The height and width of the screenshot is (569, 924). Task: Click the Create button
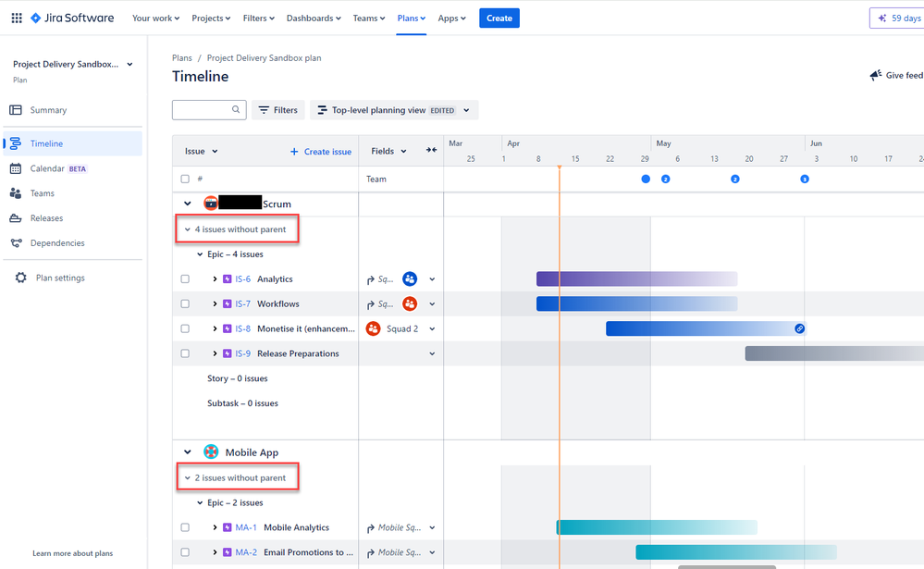(x=499, y=19)
